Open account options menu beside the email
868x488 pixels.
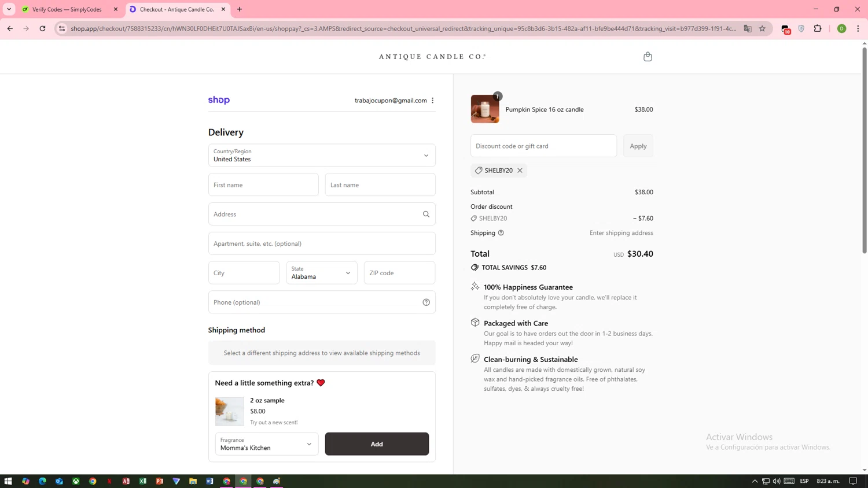click(x=433, y=101)
